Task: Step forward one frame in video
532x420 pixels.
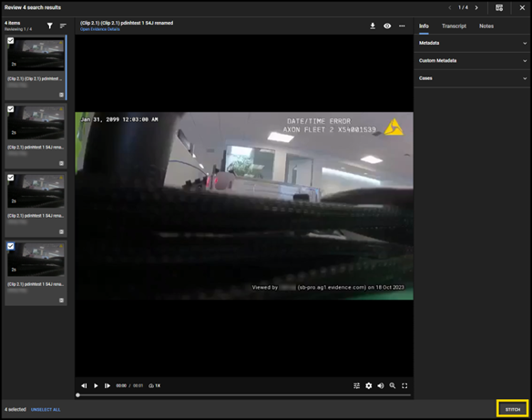Action: [107, 385]
